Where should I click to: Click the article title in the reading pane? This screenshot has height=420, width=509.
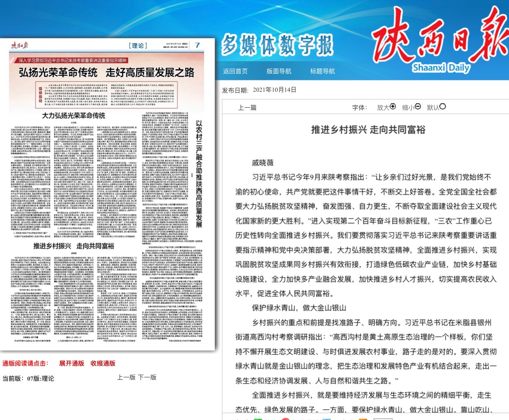(368, 130)
